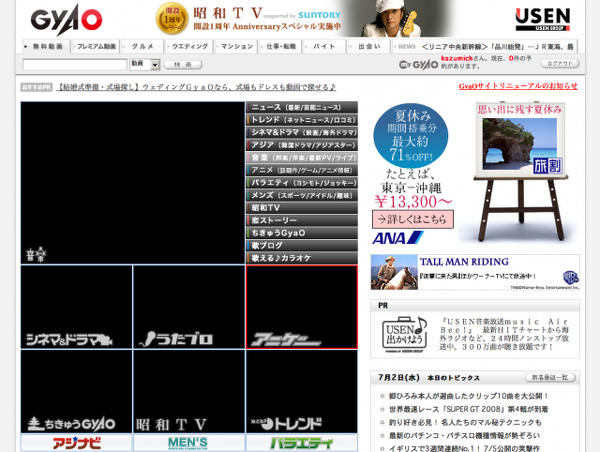The width and height of the screenshot is (600, 452).
Task: Click the MEN'S logo button
Action: (189, 443)
